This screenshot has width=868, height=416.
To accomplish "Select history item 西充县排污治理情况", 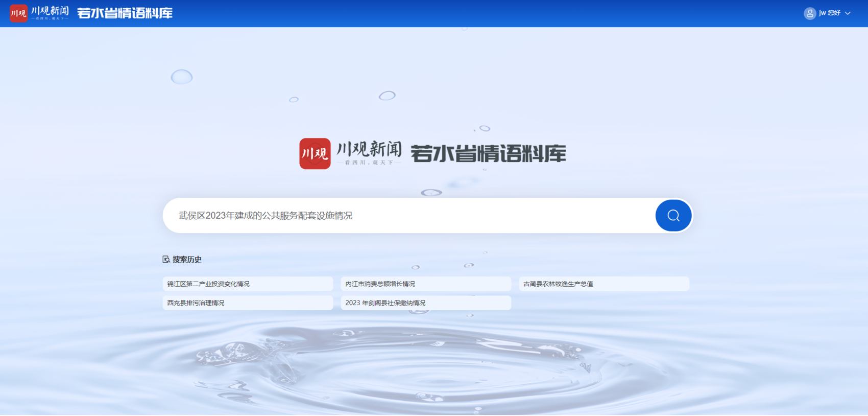I will (196, 303).
